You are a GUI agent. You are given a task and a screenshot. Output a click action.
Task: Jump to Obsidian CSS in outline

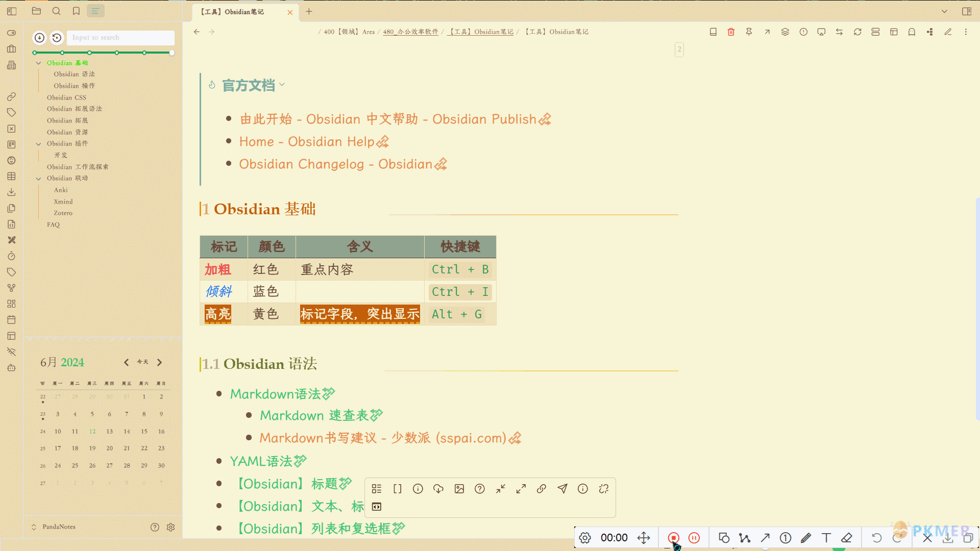66,97
